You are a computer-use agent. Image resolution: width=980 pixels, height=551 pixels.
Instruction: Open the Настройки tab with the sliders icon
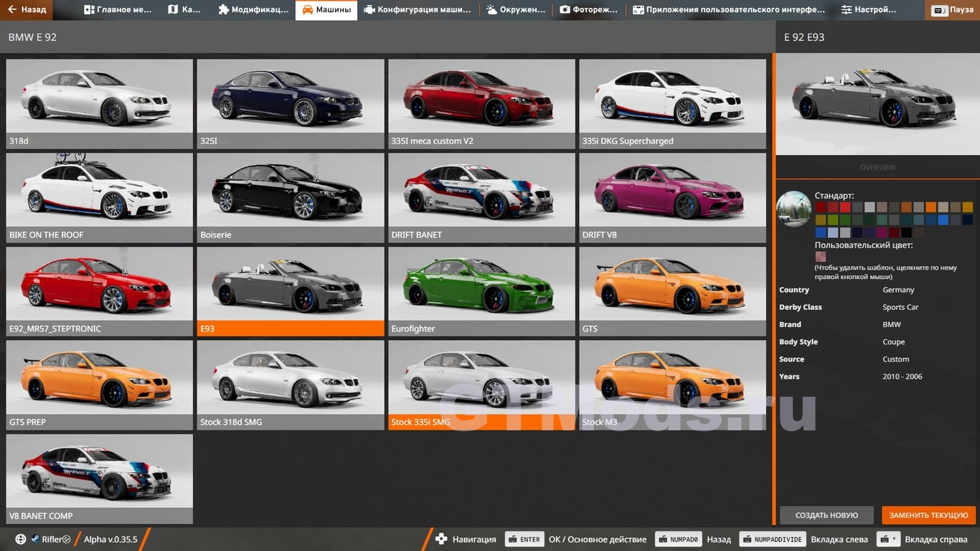click(869, 10)
